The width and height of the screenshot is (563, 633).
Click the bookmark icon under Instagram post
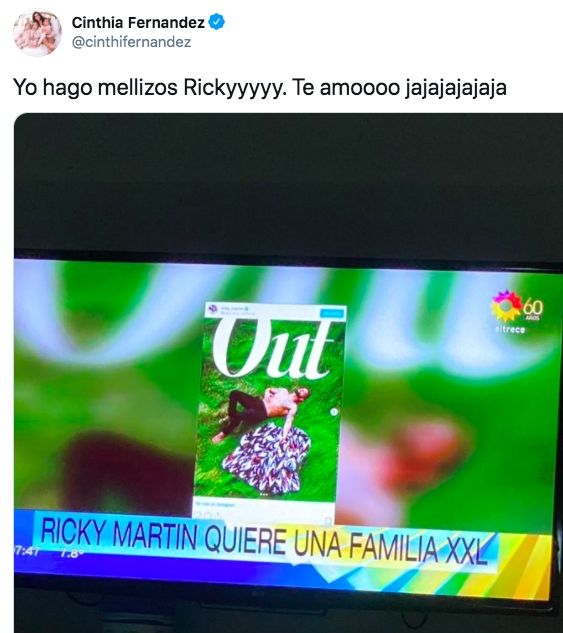(x=328, y=520)
